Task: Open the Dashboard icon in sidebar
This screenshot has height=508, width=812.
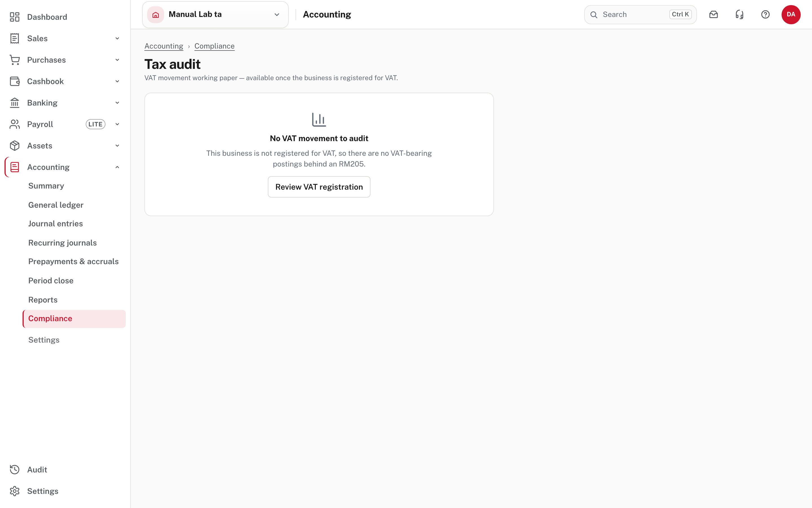Action: pyautogui.click(x=14, y=17)
